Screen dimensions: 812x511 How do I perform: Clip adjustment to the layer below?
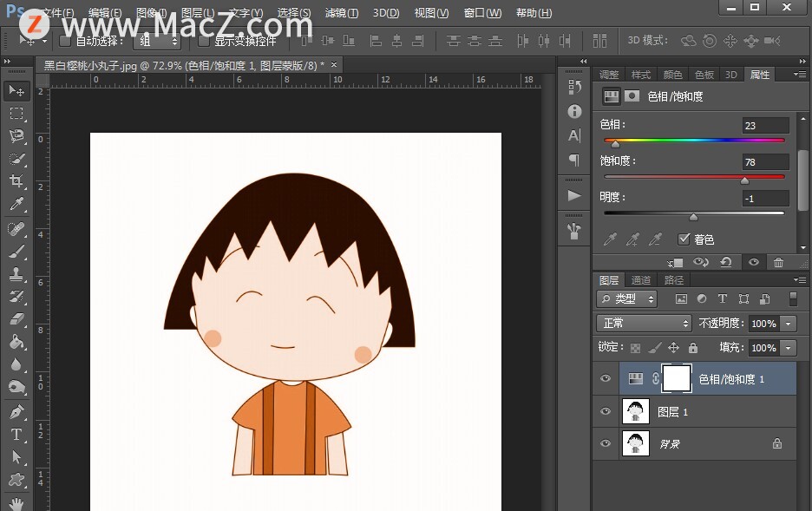coord(675,263)
